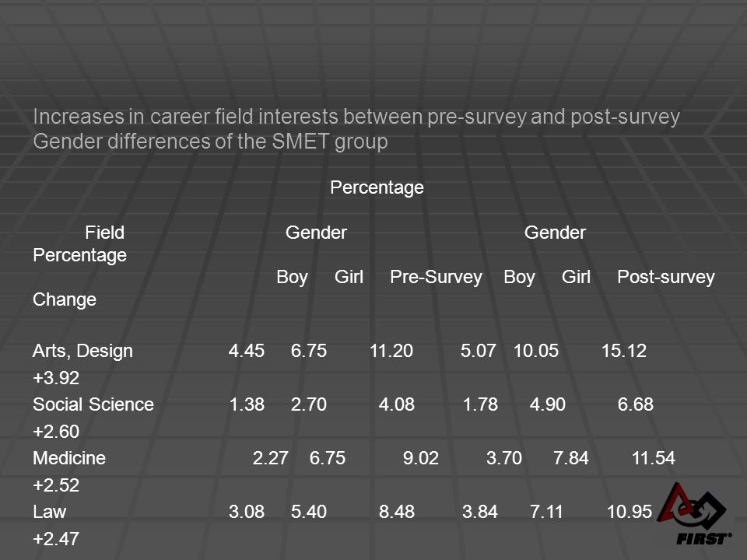Click the centered 'Percentage' heading
747x560 pixels.
[377, 187]
